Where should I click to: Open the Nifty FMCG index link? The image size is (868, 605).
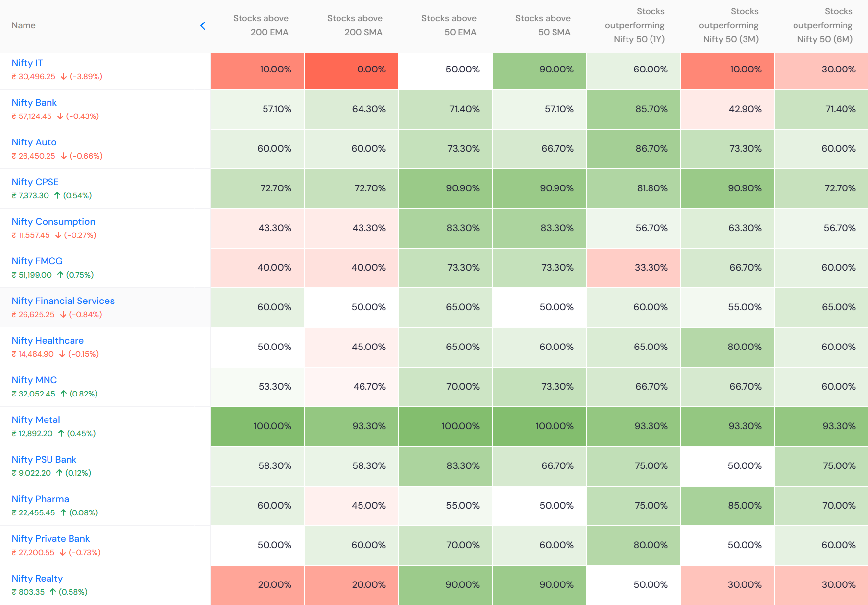click(x=37, y=261)
